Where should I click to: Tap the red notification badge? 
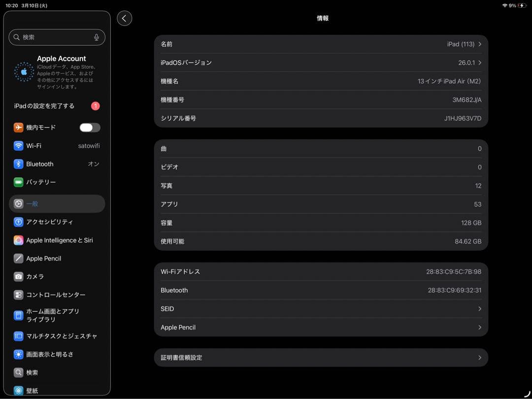pyautogui.click(x=96, y=106)
